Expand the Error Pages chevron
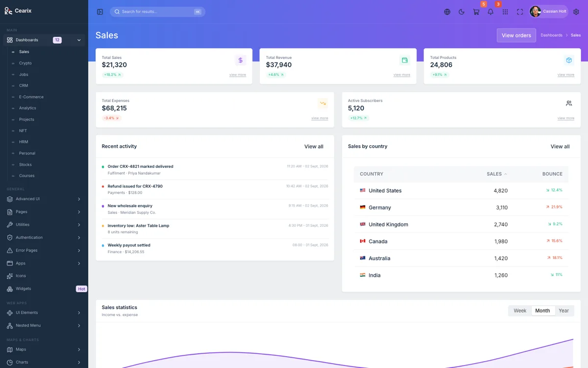The width and height of the screenshot is (588, 368). click(79, 250)
